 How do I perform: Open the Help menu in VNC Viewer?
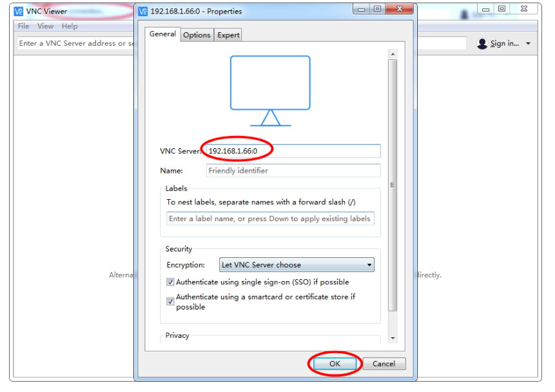click(70, 26)
